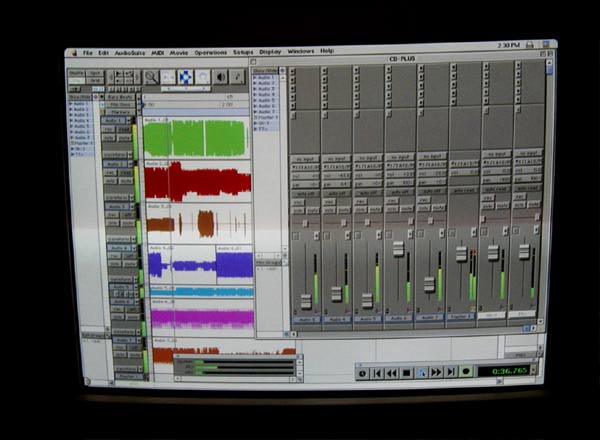Screen dimensions: 600x440
Task: Open the AudioSuite menu
Action: click(x=130, y=52)
